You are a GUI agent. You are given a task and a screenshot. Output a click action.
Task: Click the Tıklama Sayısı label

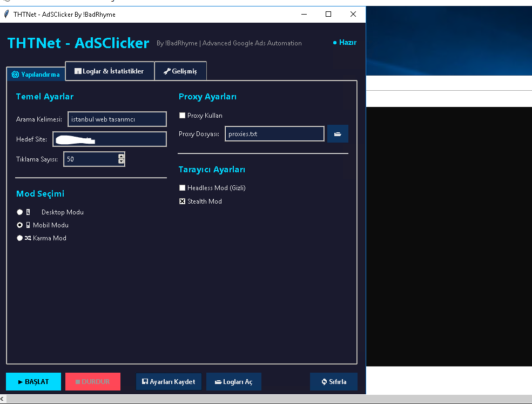[37, 159]
